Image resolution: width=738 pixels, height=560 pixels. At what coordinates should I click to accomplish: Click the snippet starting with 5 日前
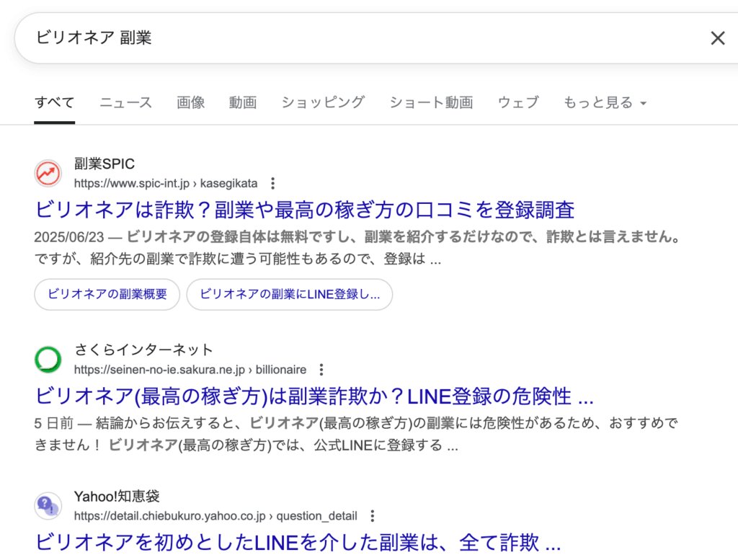(356, 434)
